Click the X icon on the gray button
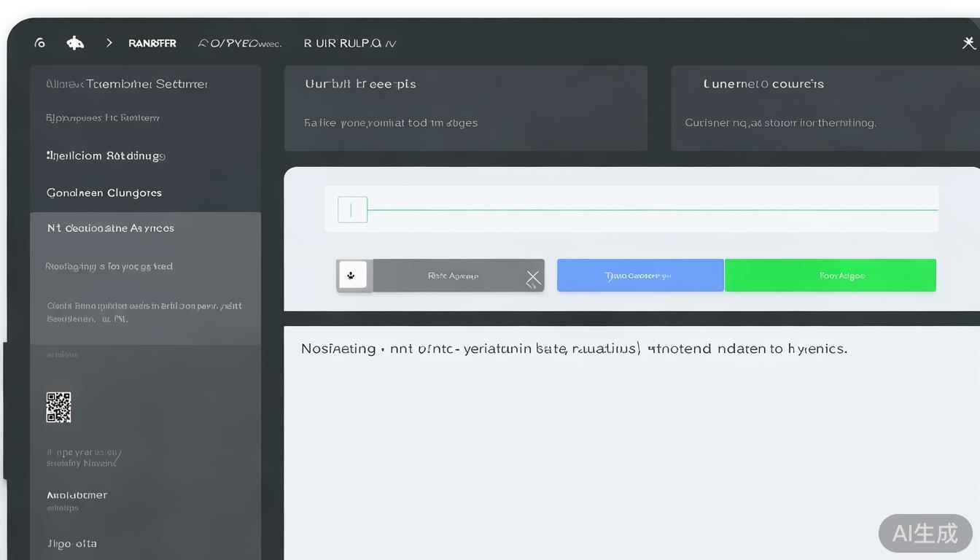The height and width of the screenshot is (560, 980). pos(533,278)
